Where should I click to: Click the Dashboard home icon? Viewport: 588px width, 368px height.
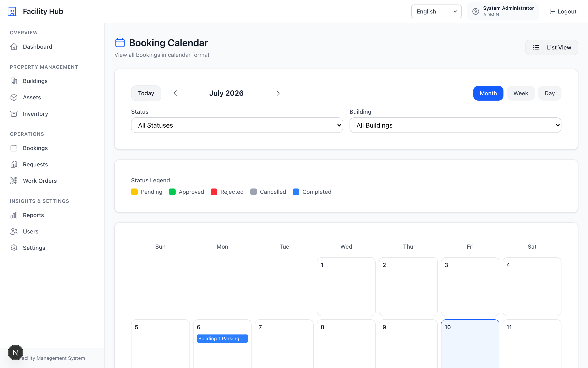(x=14, y=46)
